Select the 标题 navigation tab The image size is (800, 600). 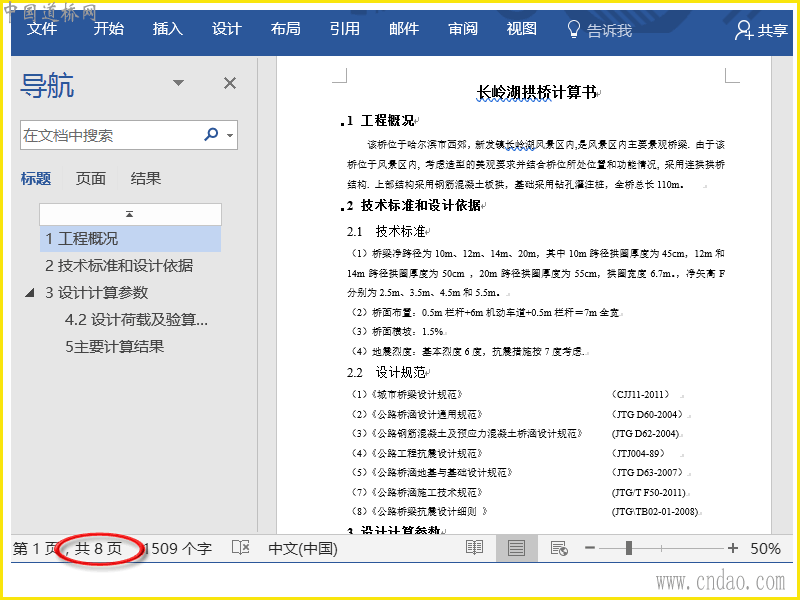(36, 179)
